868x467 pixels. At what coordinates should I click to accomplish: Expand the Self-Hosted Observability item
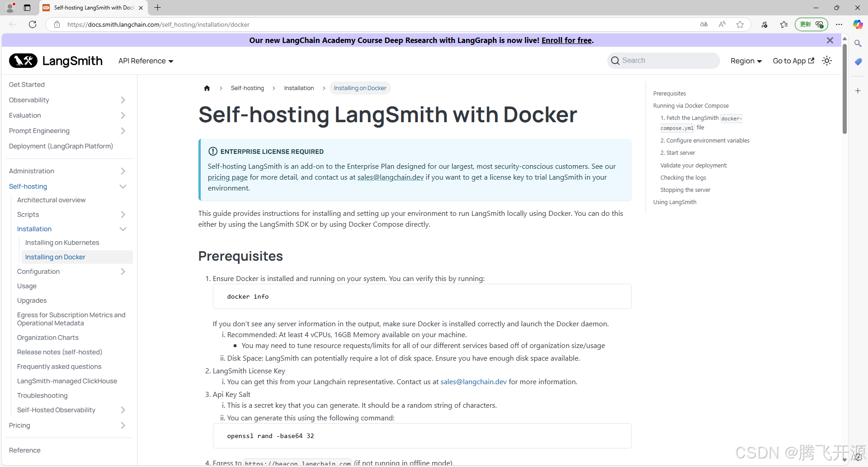(123, 410)
